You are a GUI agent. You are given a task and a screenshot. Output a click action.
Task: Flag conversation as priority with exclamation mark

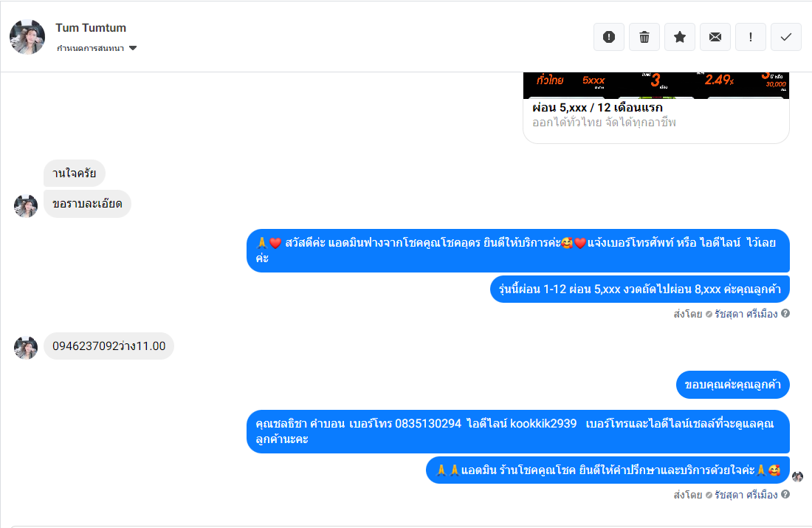pos(751,37)
